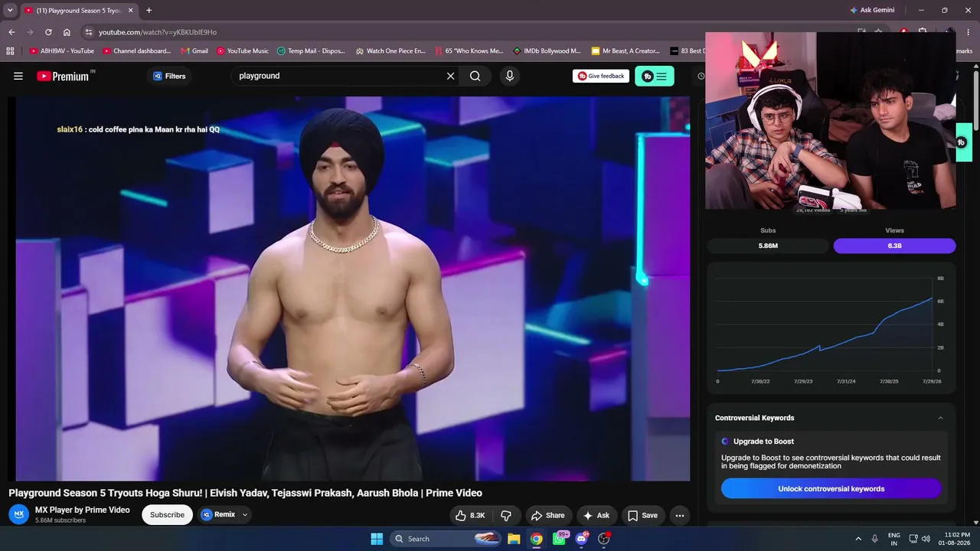
Task: Open a new browser tab
Action: [149, 11]
